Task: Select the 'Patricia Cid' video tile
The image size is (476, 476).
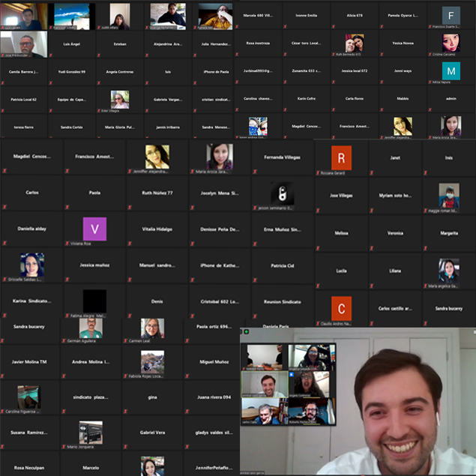Action: click(282, 266)
